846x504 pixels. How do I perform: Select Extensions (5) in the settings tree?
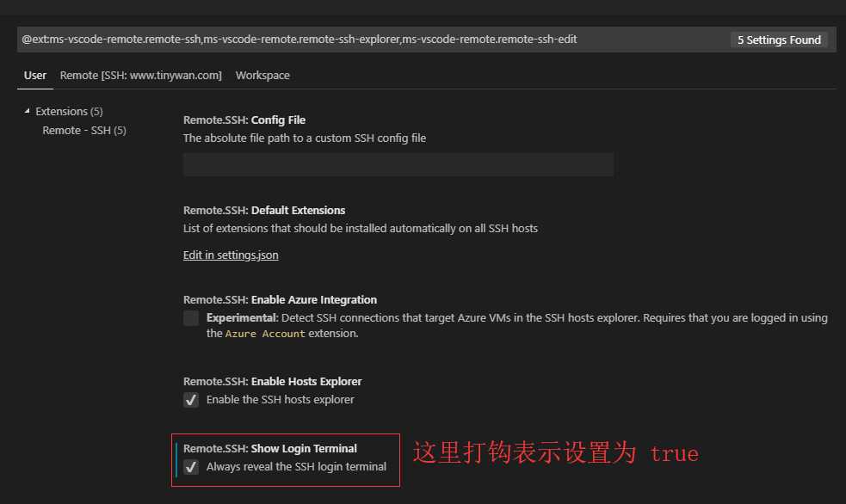(x=69, y=111)
